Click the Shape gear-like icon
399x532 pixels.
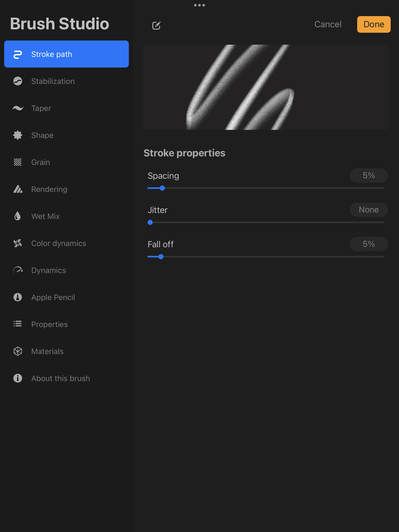18,135
